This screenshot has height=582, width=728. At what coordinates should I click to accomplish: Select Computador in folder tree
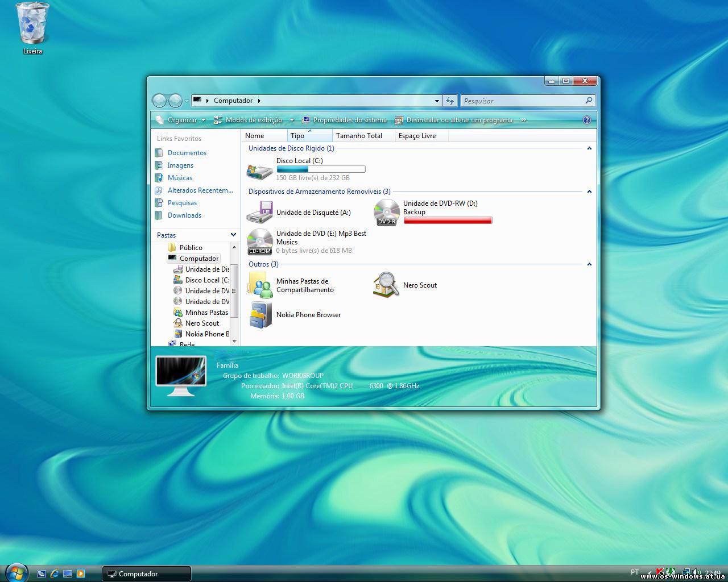193,259
